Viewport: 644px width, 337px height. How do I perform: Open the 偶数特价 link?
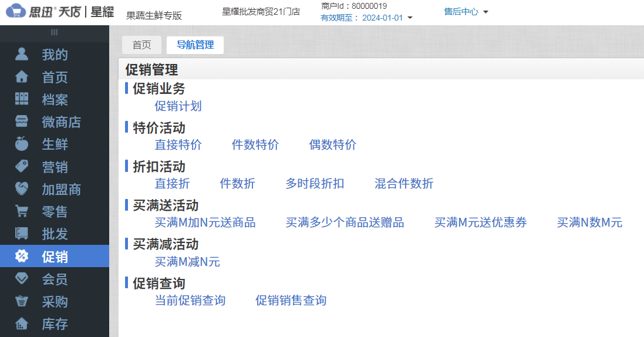(x=332, y=144)
